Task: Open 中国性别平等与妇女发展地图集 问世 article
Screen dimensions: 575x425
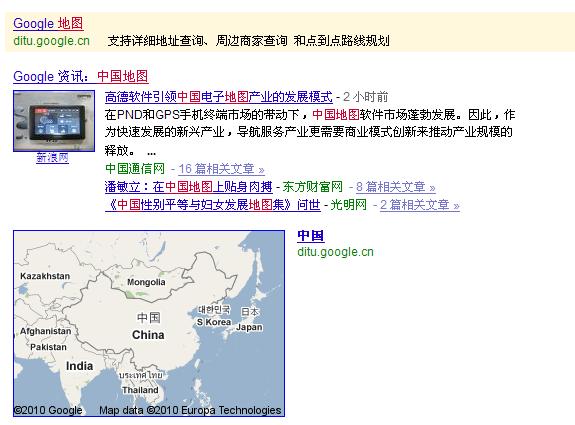Action: [x=213, y=205]
